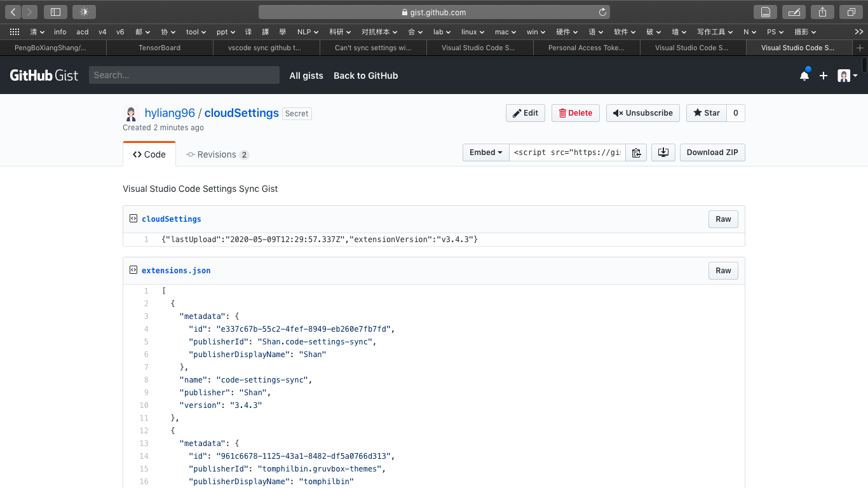Click the Safari back arrow
Image resolution: width=868 pixels, height=488 pixels.
click(x=14, y=11)
